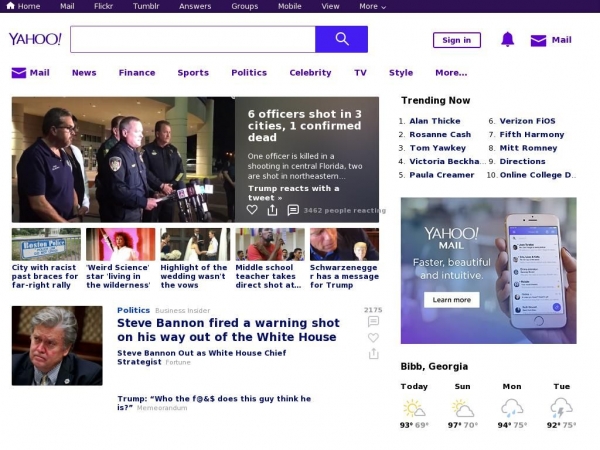Screen dimensions: 600x450
Task: Open City with racist past story link
Action: click(45, 276)
